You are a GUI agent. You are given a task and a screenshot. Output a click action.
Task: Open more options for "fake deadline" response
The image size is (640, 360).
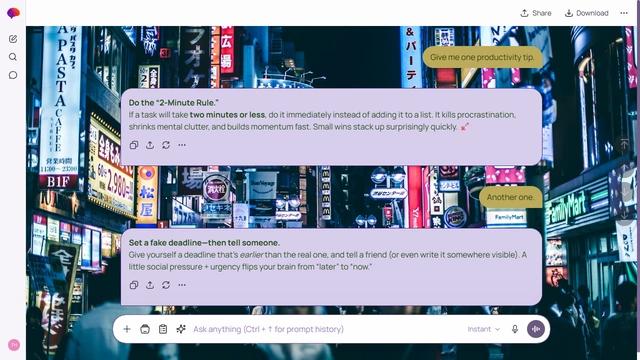tap(182, 285)
